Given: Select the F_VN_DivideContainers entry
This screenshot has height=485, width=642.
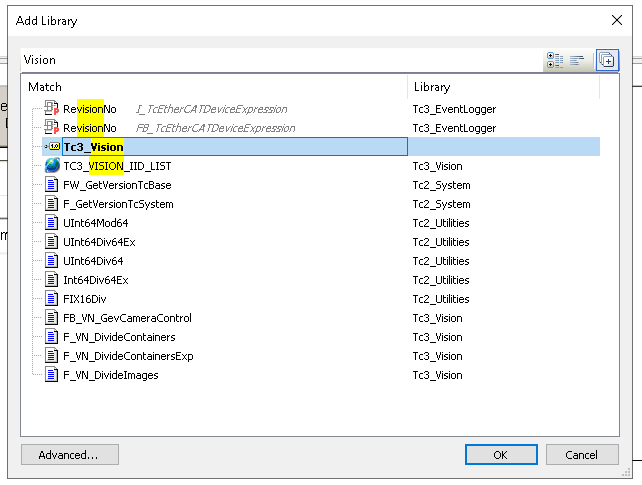Looking at the screenshot, I should pos(119,337).
